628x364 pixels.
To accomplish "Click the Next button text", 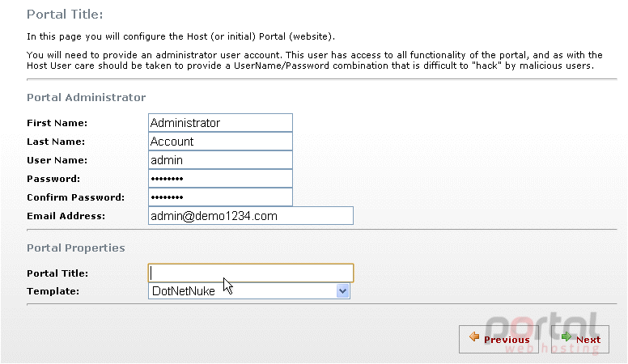I will [588, 340].
